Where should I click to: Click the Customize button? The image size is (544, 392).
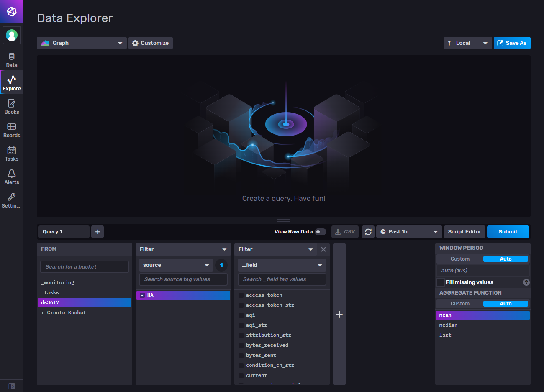(x=151, y=43)
